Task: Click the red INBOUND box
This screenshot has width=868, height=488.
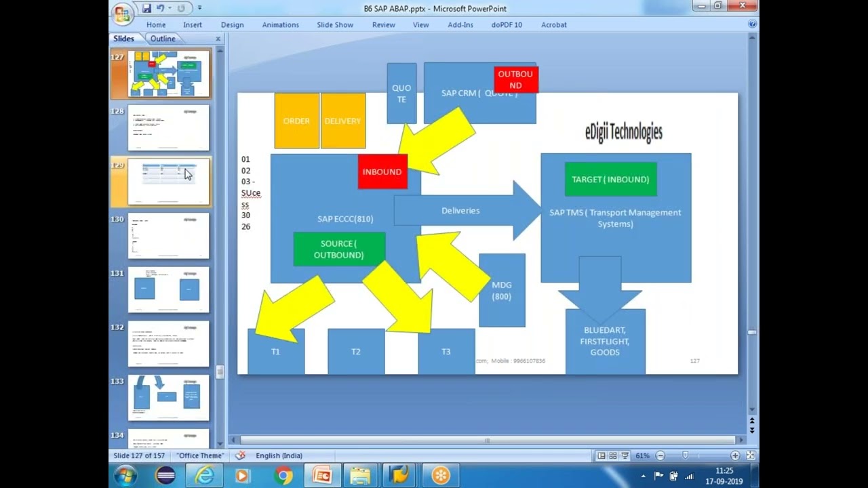Action: 382,171
